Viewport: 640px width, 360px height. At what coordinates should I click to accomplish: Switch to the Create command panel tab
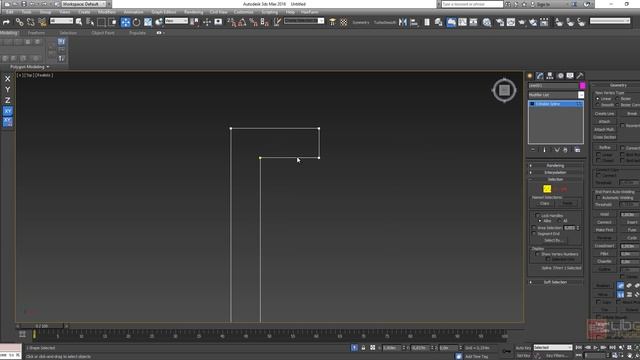(530, 76)
